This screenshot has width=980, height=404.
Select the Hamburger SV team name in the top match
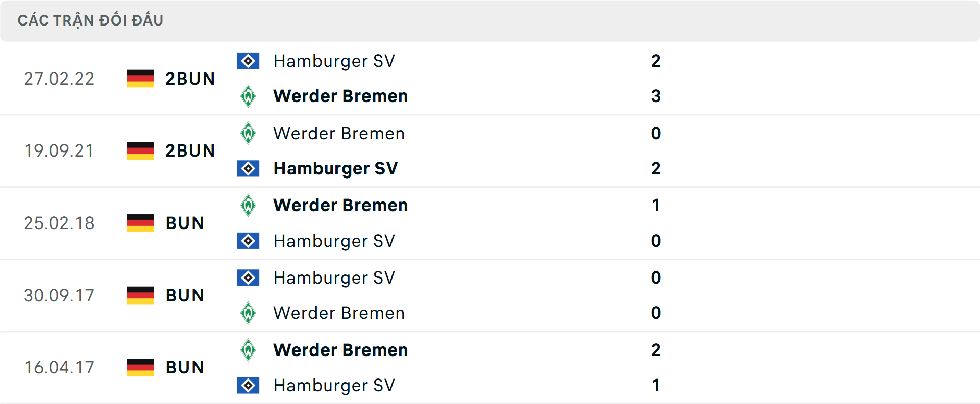[x=334, y=61]
